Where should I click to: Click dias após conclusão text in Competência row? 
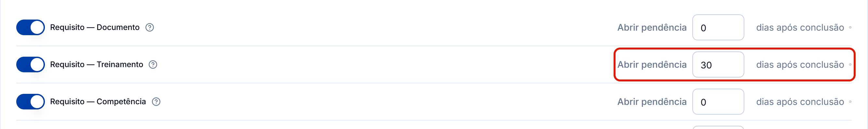tap(800, 102)
